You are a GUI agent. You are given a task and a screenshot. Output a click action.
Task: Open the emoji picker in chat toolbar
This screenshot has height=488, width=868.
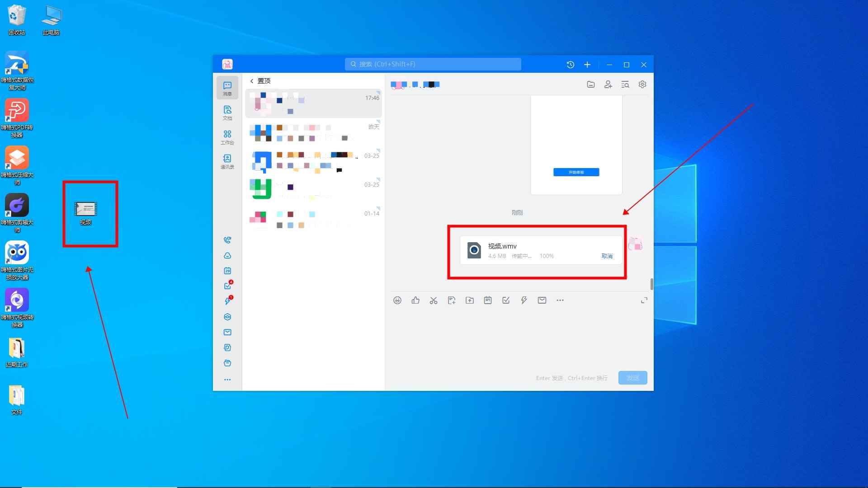(397, 300)
